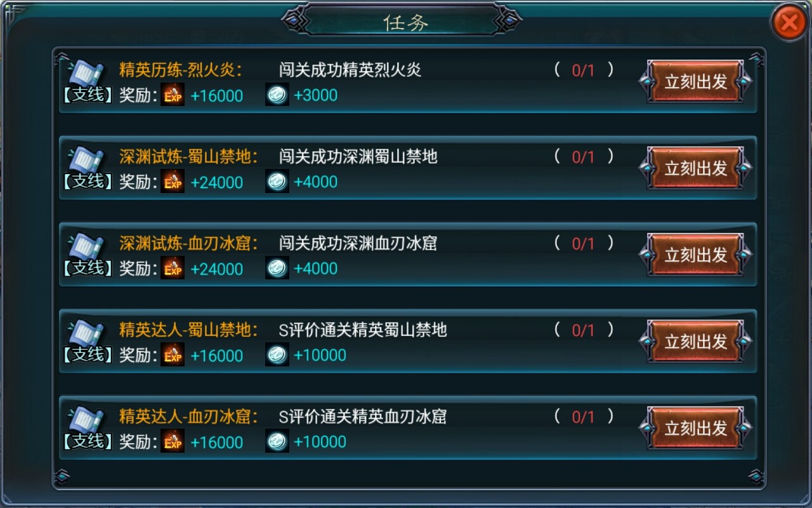Click the EXP icon in 深渊试炼-血刃冰窟 row
Viewport: 812px width, 508px height.
(173, 269)
